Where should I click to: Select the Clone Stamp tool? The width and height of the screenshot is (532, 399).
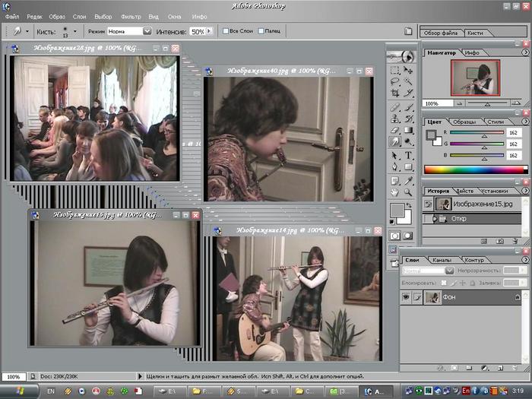click(x=394, y=118)
